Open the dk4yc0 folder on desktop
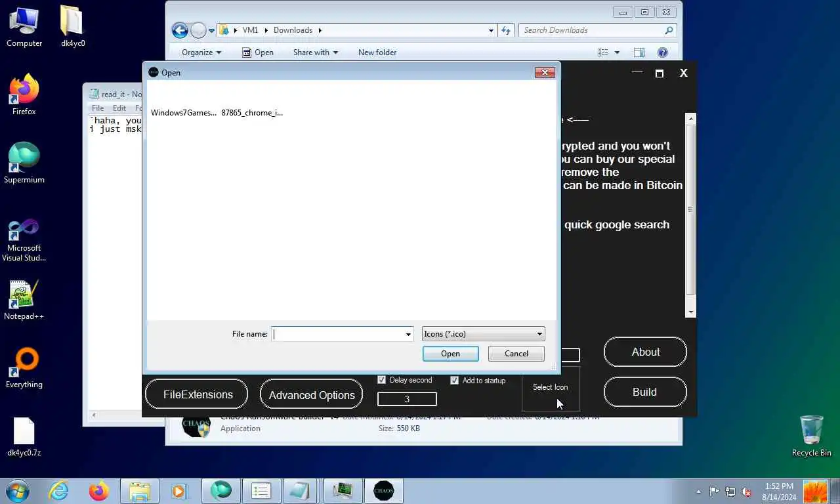This screenshot has width=840, height=504. pyautogui.click(x=73, y=27)
